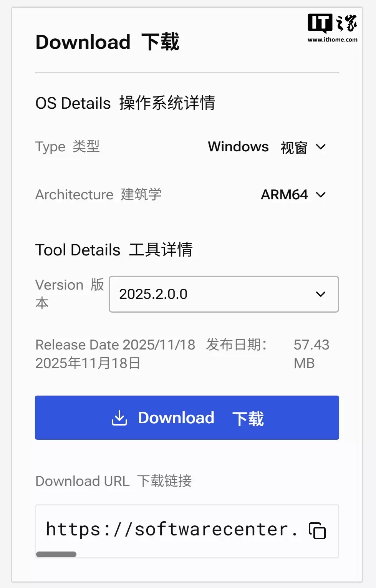Click the IT之家 logo
376x588 pixels.
pos(333,24)
